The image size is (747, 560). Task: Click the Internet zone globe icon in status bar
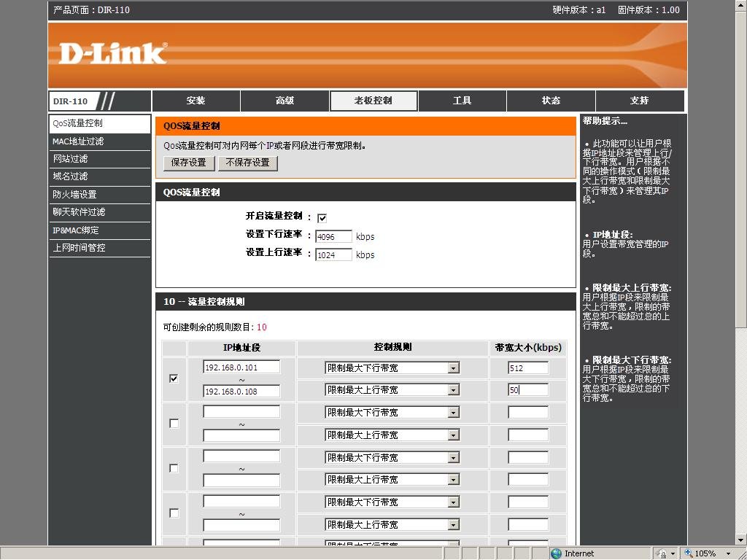point(556,553)
